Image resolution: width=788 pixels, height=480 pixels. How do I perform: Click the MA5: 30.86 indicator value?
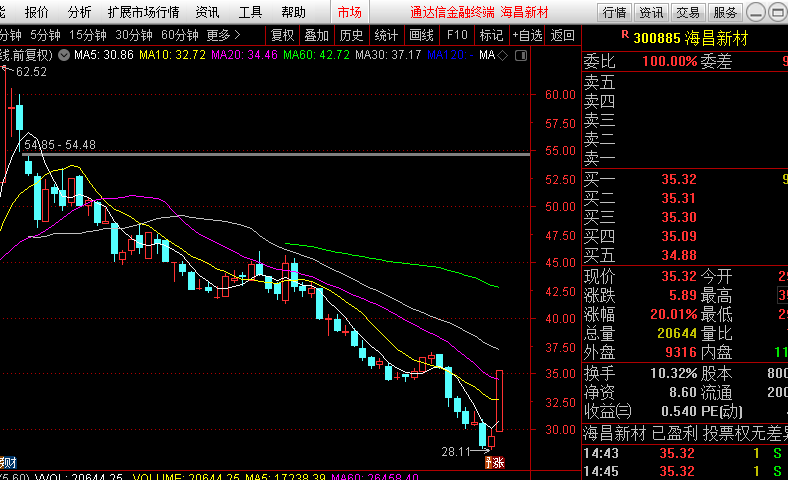click(104, 55)
